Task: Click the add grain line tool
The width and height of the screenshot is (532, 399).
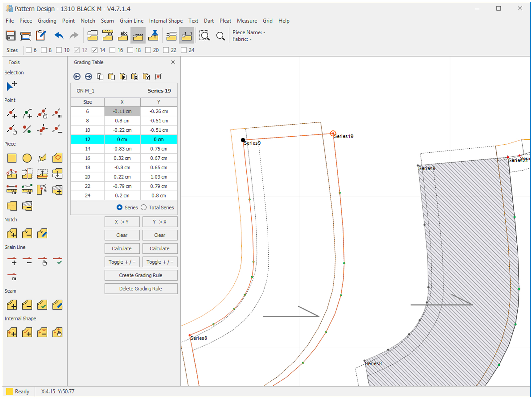Action: coord(12,261)
